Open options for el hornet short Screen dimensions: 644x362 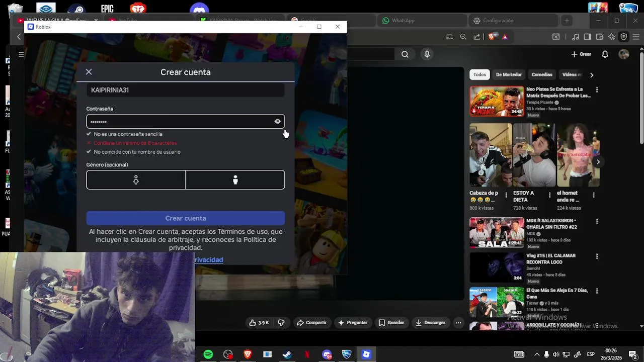594,195
